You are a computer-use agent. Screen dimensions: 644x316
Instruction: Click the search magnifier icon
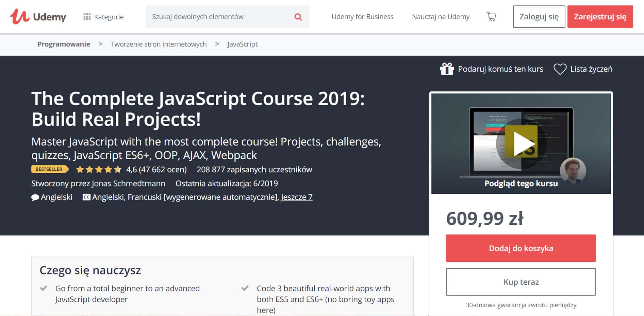tap(298, 17)
